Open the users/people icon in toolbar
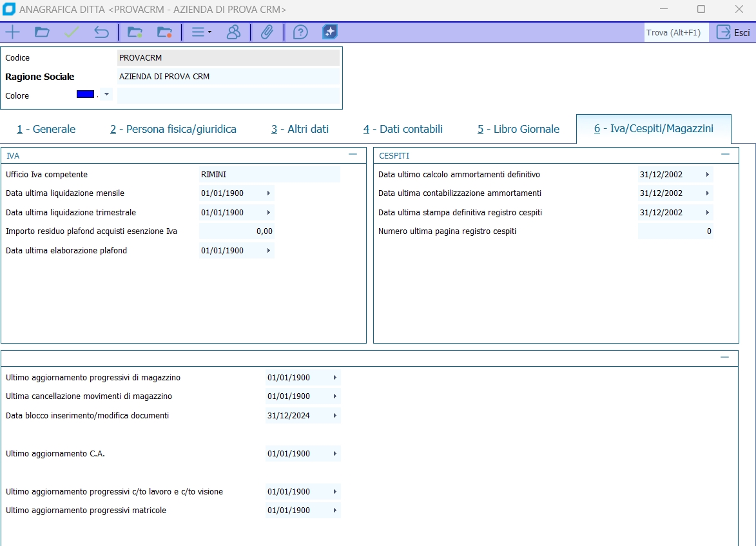756x546 pixels. pyautogui.click(x=233, y=32)
